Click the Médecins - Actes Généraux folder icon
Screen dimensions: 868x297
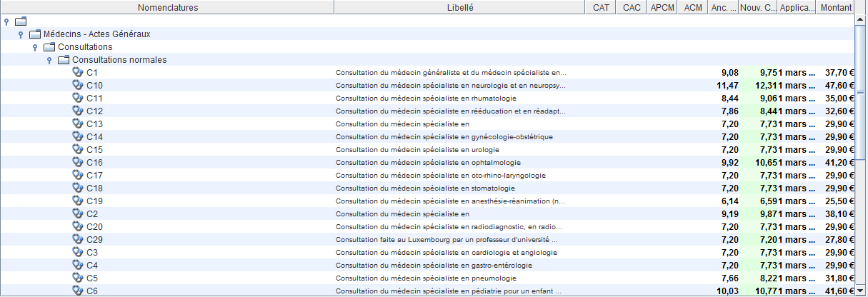[x=35, y=34]
